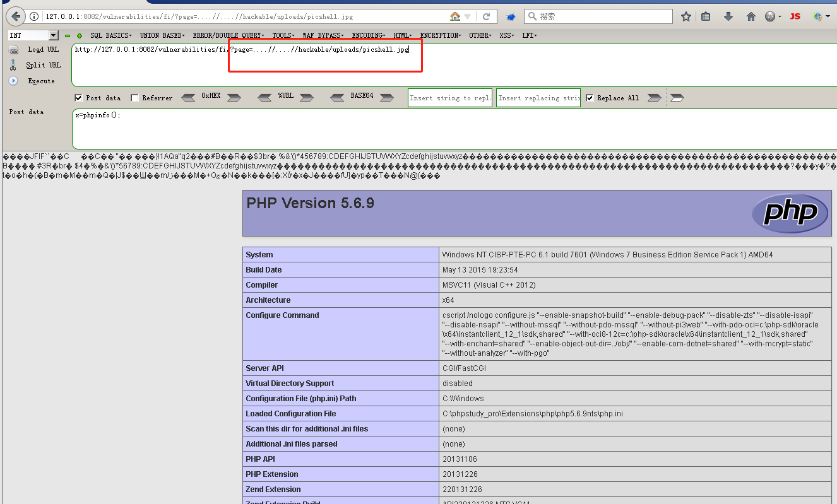Viewport: 837px width, 504px height.
Task: Toggle the red JS extension button
Action: [x=795, y=16]
